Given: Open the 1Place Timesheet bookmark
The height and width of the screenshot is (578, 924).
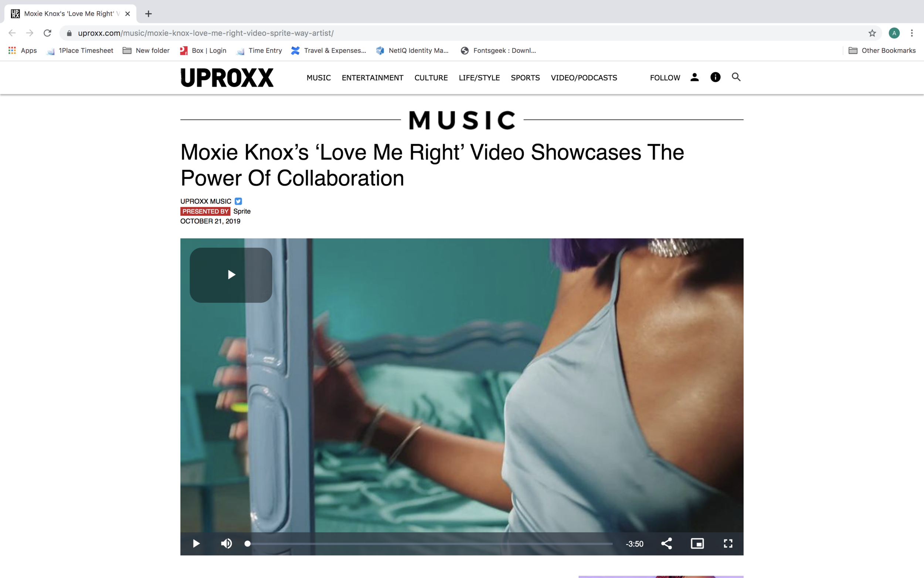Looking at the screenshot, I should coord(80,50).
